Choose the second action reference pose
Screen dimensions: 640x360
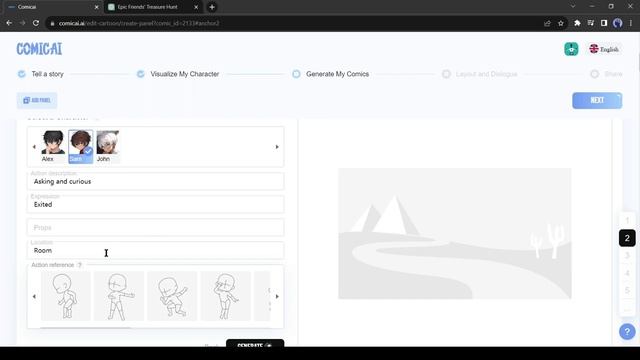tap(119, 296)
